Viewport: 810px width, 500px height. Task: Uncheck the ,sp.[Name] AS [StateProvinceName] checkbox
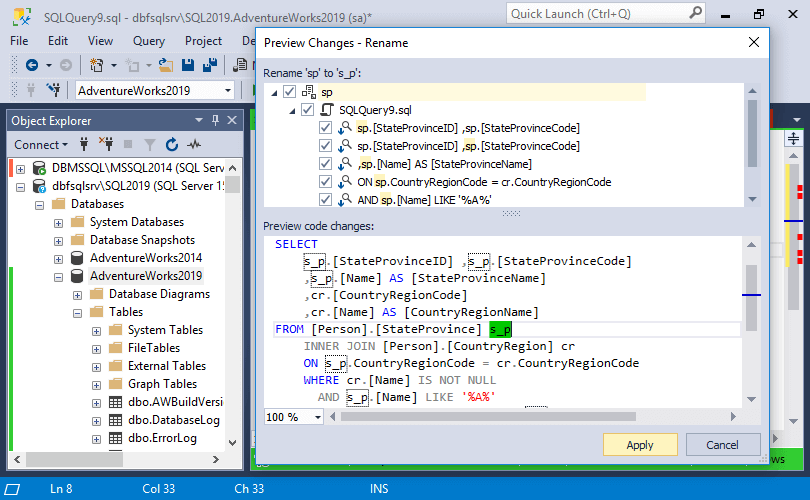[x=325, y=164]
